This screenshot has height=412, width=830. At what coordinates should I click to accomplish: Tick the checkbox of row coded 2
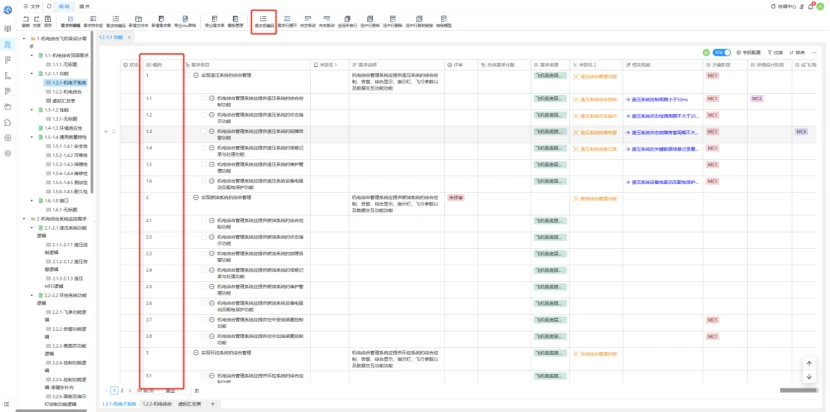188,198
